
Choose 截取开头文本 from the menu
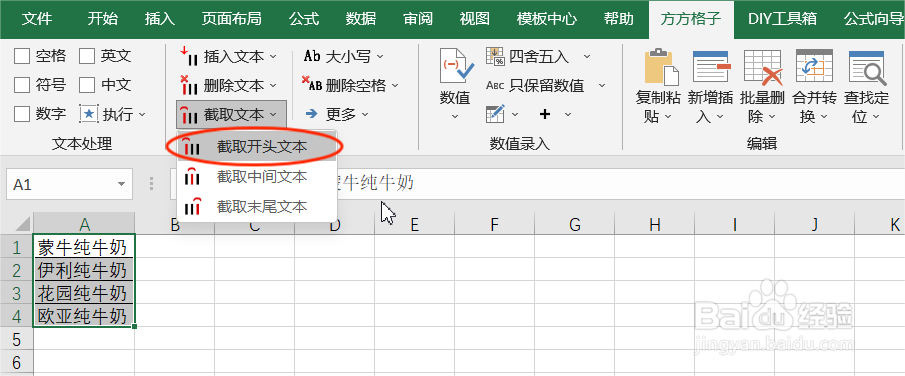point(257,147)
